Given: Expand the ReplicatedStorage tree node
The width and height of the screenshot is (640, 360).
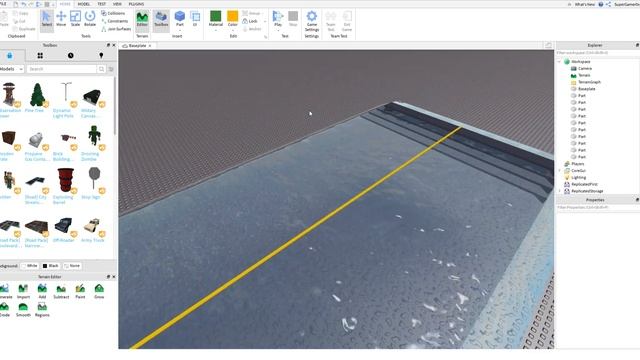Looking at the screenshot, I should (x=560, y=191).
